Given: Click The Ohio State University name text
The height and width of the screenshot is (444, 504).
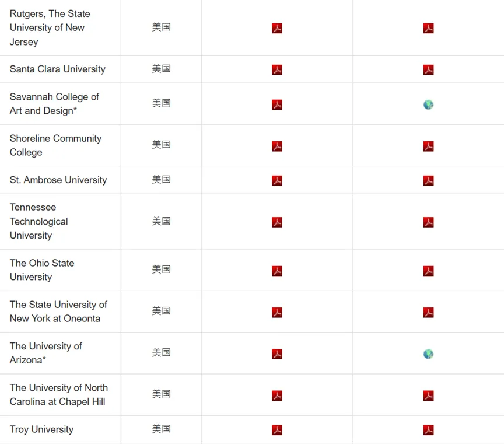Looking at the screenshot, I should click(42, 270).
